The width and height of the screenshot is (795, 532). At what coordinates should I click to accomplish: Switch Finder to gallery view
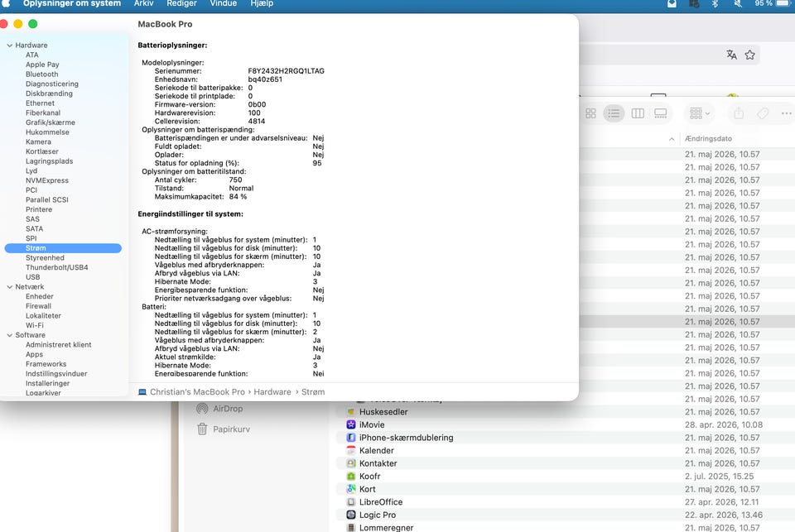(661, 113)
